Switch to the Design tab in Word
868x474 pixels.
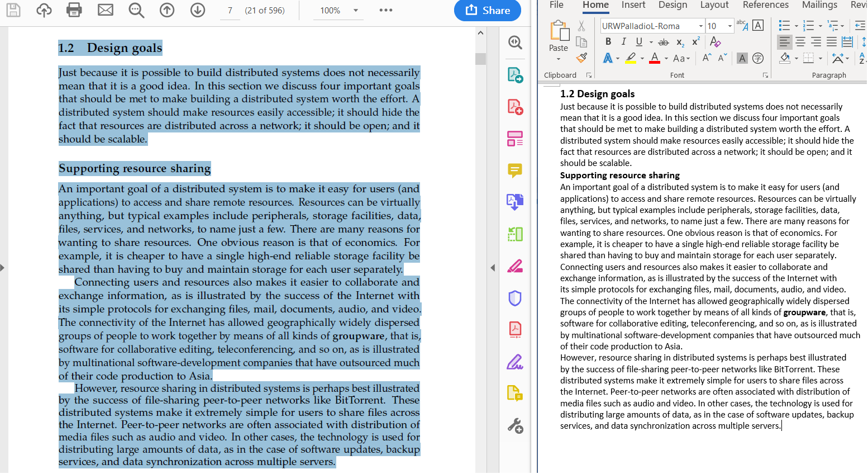[673, 5]
